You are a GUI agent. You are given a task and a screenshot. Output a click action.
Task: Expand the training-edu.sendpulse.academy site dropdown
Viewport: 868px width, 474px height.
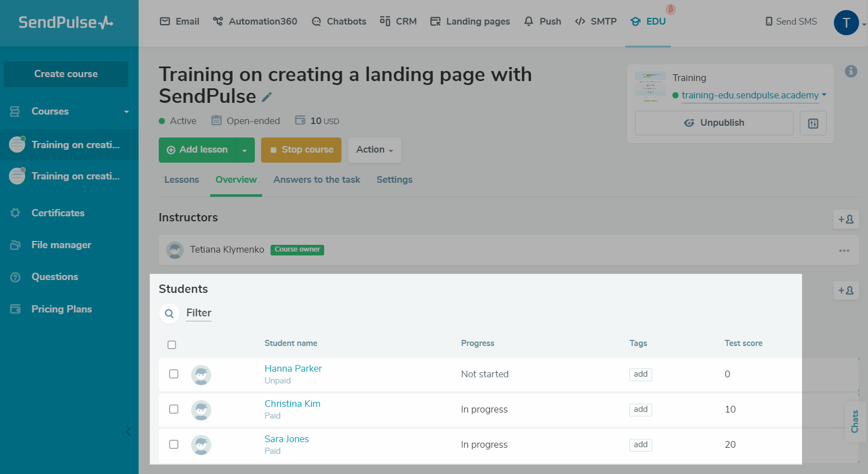(x=824, y=95)
